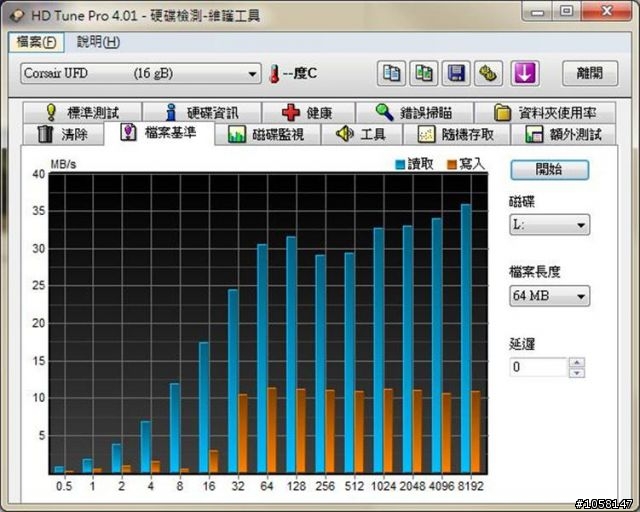Switch to the 額外測試 extra tests tab
This screenshot has height=512, width=640.
coord(563,134)
